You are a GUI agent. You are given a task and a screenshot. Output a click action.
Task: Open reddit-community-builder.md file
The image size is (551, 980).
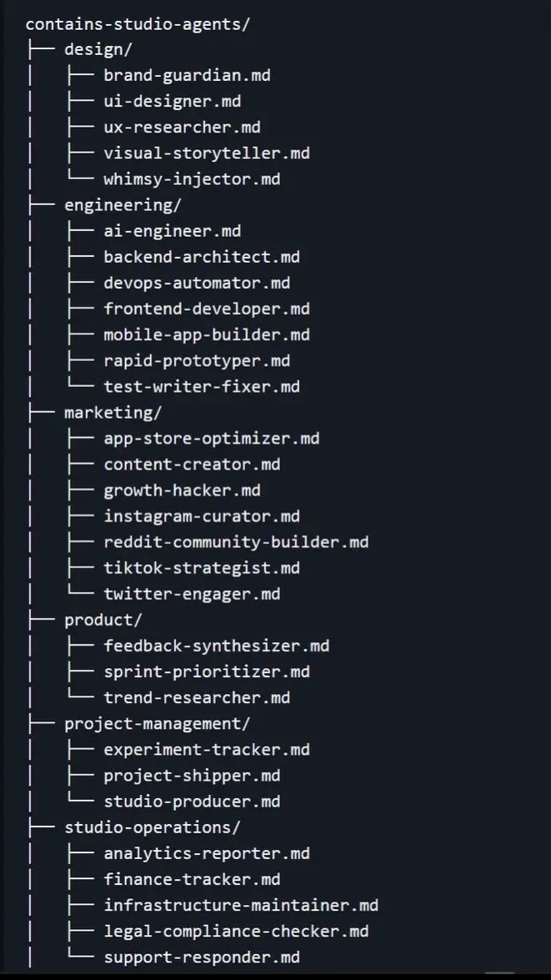tap(236, 542)
